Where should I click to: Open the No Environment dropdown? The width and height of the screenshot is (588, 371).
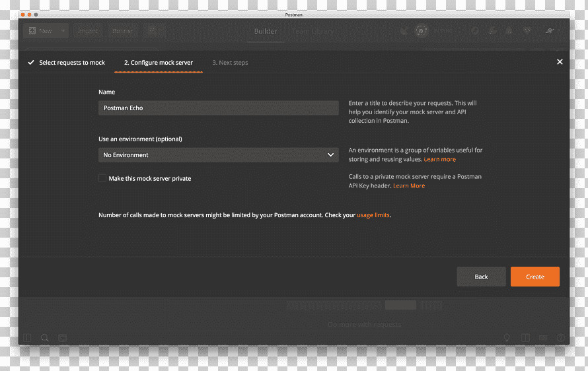tap(218, 155)
